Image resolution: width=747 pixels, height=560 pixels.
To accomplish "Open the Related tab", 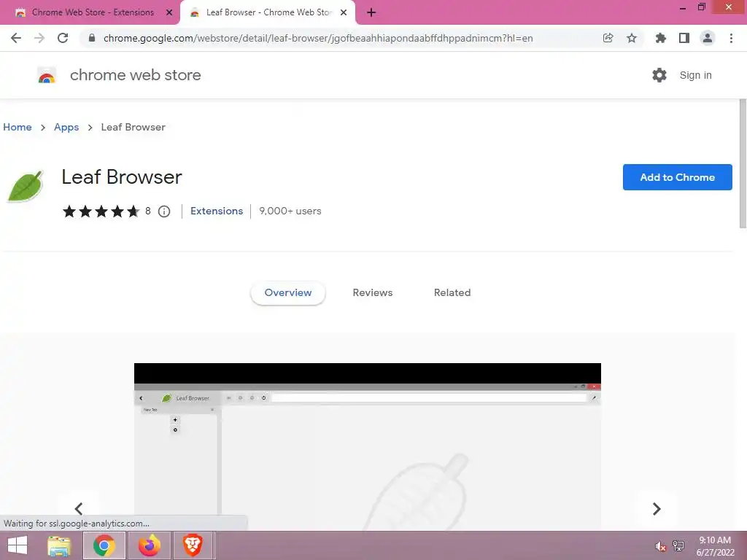I will (x=452, y=293).
